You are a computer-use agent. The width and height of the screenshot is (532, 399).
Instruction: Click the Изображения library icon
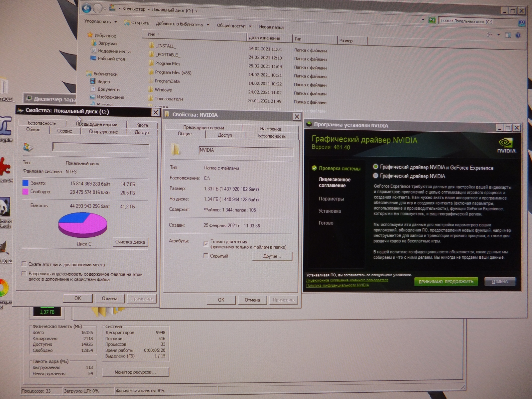coord(93,97)
